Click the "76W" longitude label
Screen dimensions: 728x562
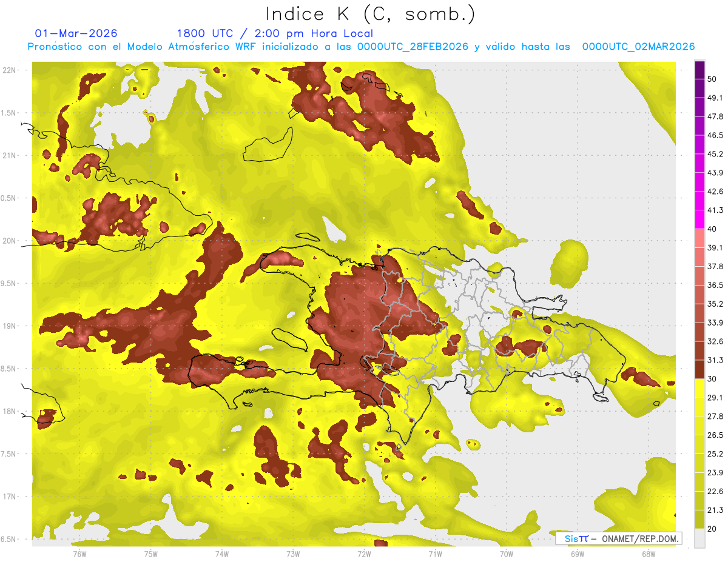point(79,554)
